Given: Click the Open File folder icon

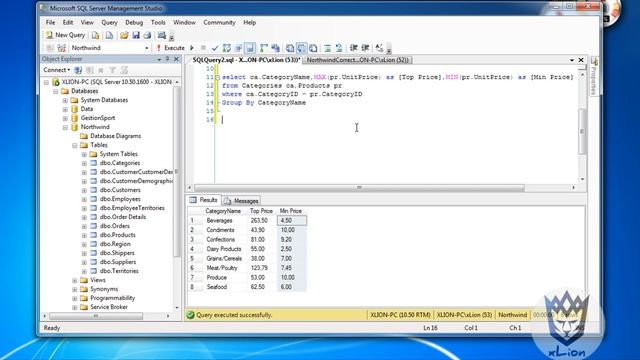Looking at the screenshot, I should tap(124, 36).
